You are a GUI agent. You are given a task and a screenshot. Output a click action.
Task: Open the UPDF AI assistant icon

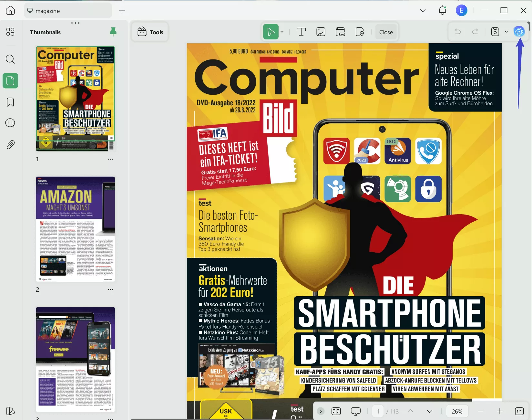pyautogui.click(x=519, y=32)
